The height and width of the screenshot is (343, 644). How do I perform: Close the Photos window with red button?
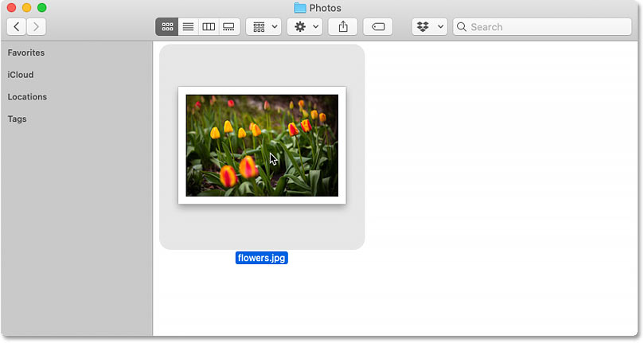(11, 7)
